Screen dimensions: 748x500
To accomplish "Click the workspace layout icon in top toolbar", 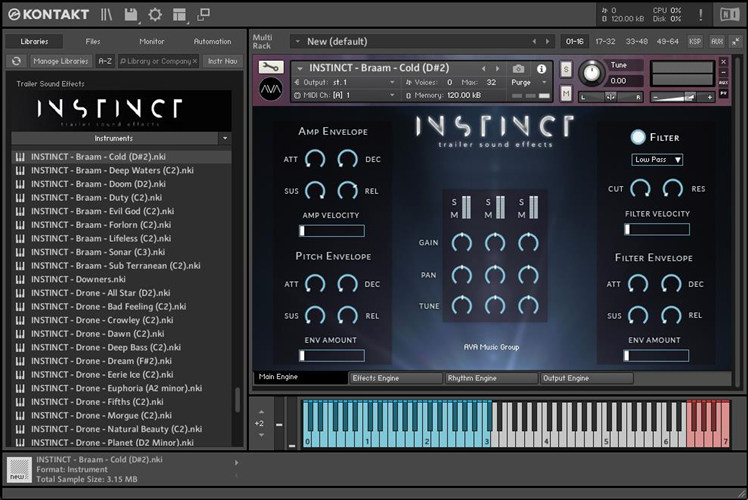I will pos(179,15).
